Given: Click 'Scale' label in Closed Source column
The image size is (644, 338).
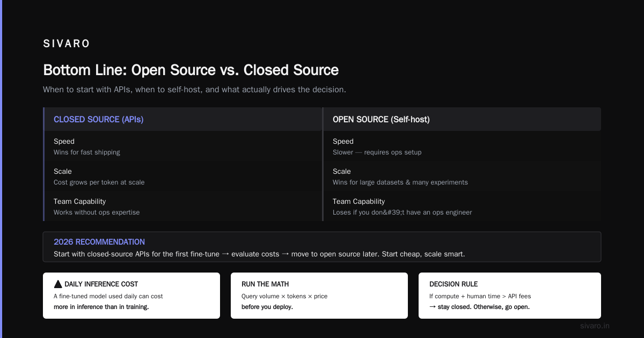Looking at the screenshot, I should tap(63, 172).
